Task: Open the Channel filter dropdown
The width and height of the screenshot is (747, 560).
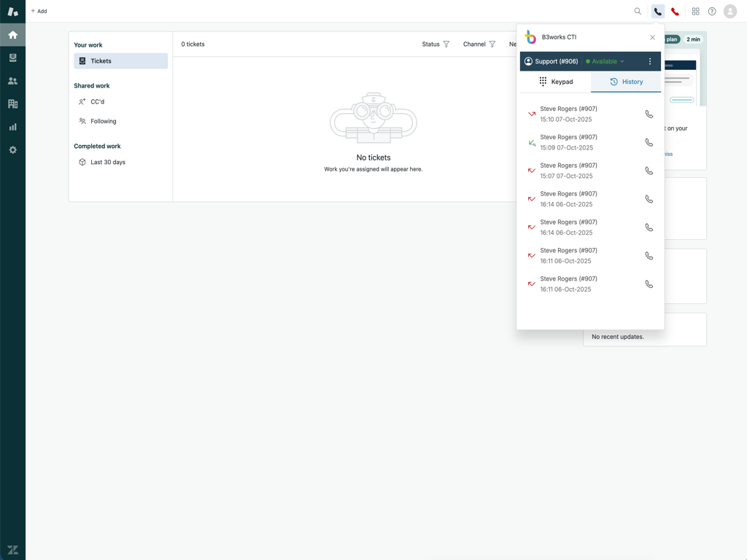Action: [x=479, y=44]
